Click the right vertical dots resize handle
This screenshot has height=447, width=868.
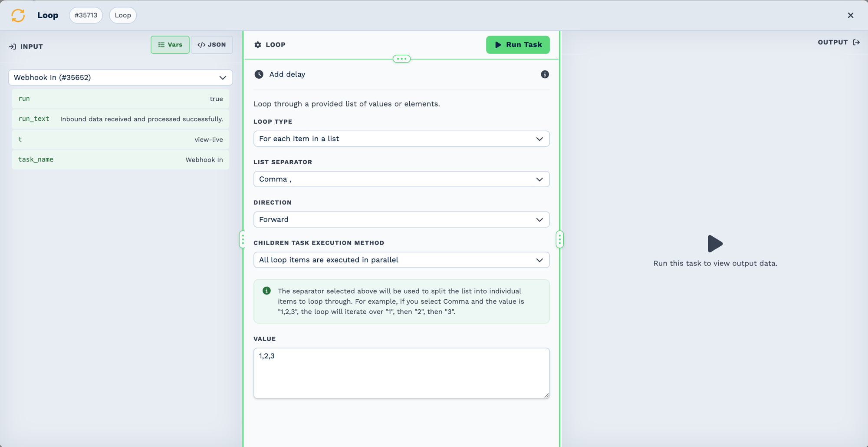click(x=559, y=239)
